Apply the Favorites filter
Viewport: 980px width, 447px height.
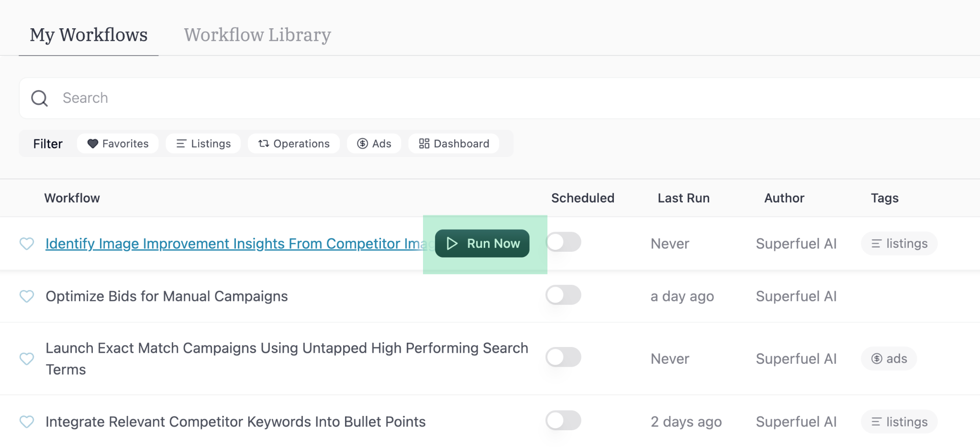click(x=118, y=144)
